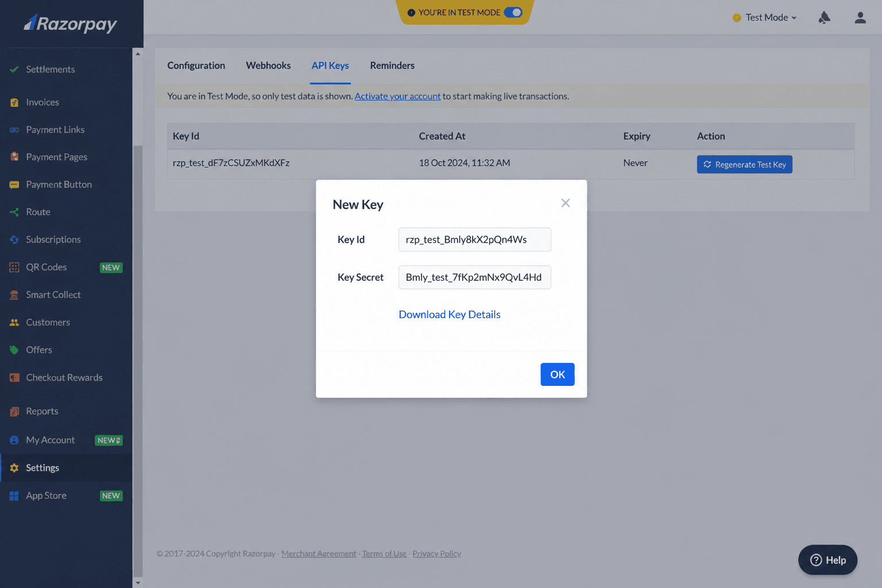Select the API Keys tab
This screenshot has height=588, width=882.
click(x=330, y=65)
